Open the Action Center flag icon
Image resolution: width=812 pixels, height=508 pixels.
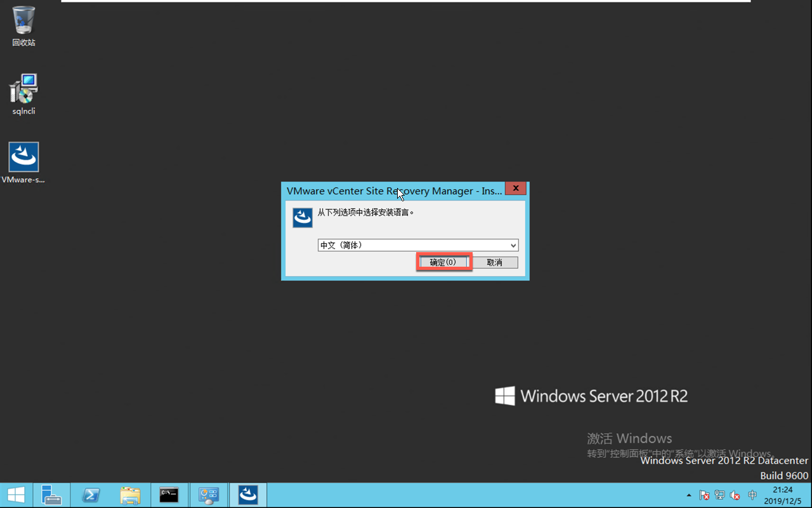coord(704,495)
